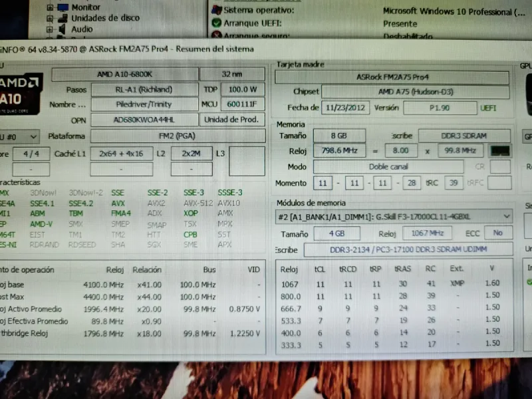Click the tCL column header
The image size is (532, 399).
tap(320, 269)
